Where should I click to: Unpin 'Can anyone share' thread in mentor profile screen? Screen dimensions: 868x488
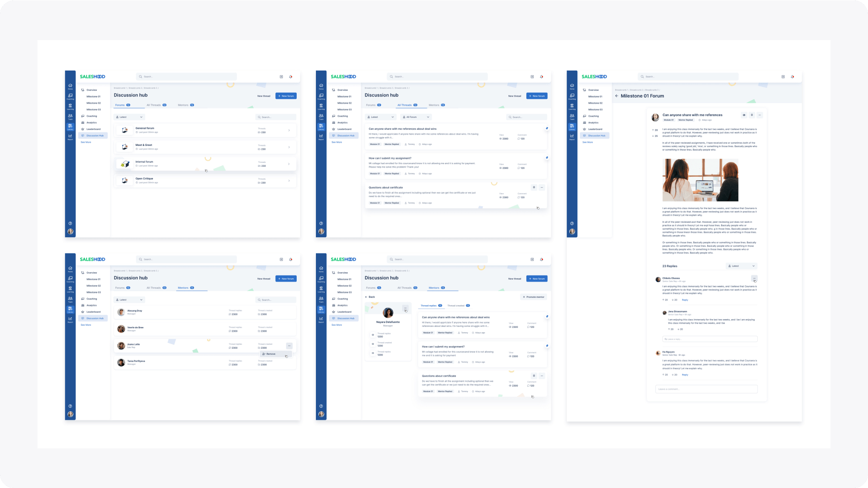point(547,316)
